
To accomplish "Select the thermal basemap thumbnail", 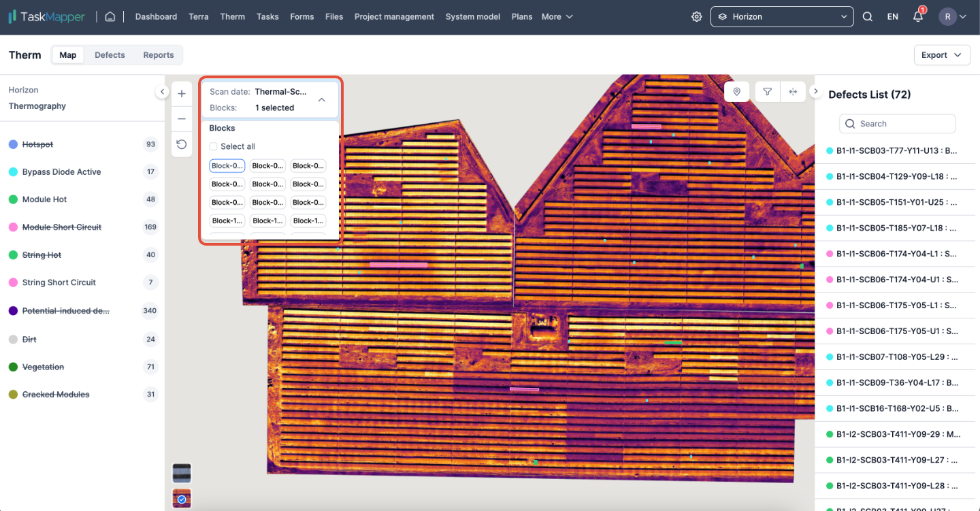I will [182, 498].
